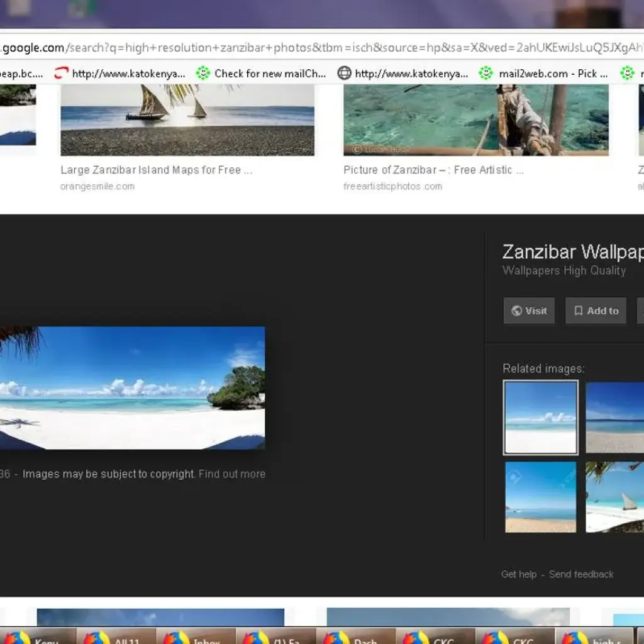This screenshot has width=644, height=644.
Task: Click the browser address bar URL
Action: [314, 48]
